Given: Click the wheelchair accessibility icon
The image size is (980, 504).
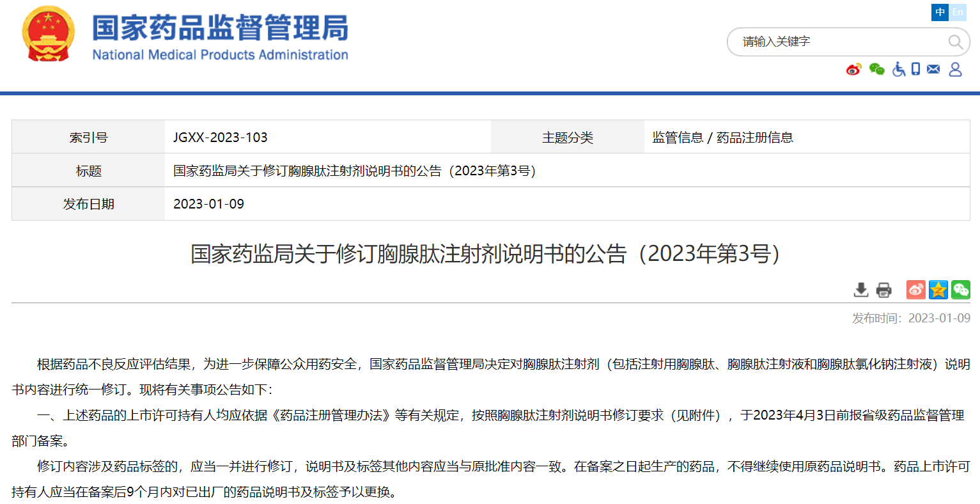Looking at the screenshot, I should click(x=899, y=69).
